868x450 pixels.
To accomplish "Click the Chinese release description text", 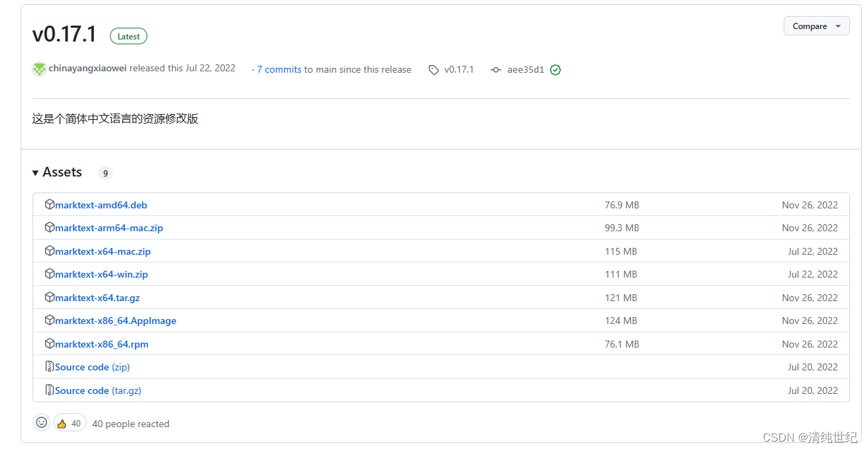I will [x=115, y=118].
